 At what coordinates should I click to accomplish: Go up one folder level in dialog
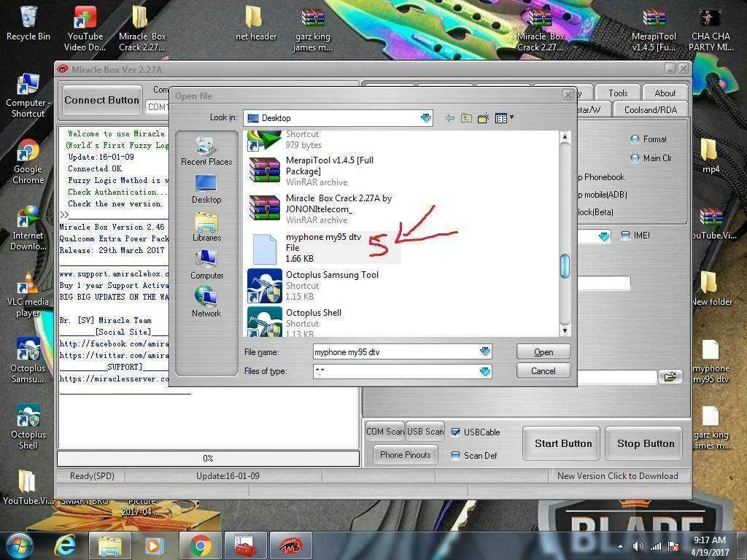[x=466, y=118]
